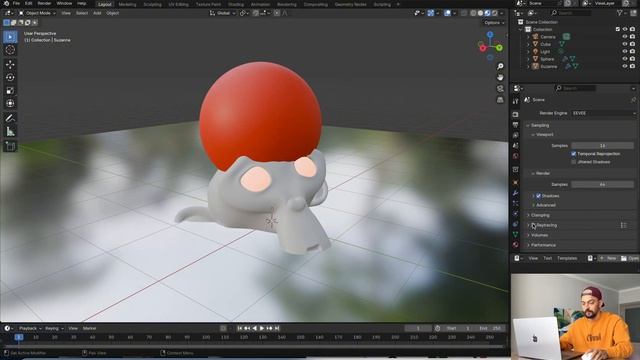Disable Temporal Reprojection checkbox
640x360 pixels.
[573, 154]
